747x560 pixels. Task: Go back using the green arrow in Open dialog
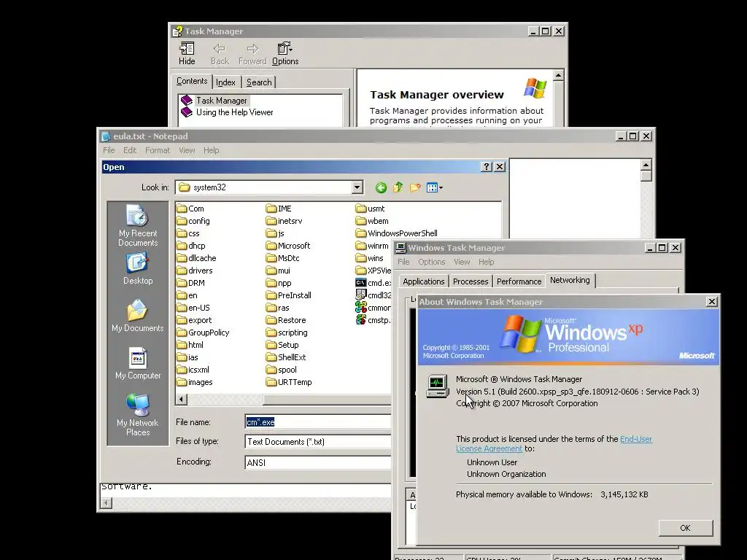[381, 187]
